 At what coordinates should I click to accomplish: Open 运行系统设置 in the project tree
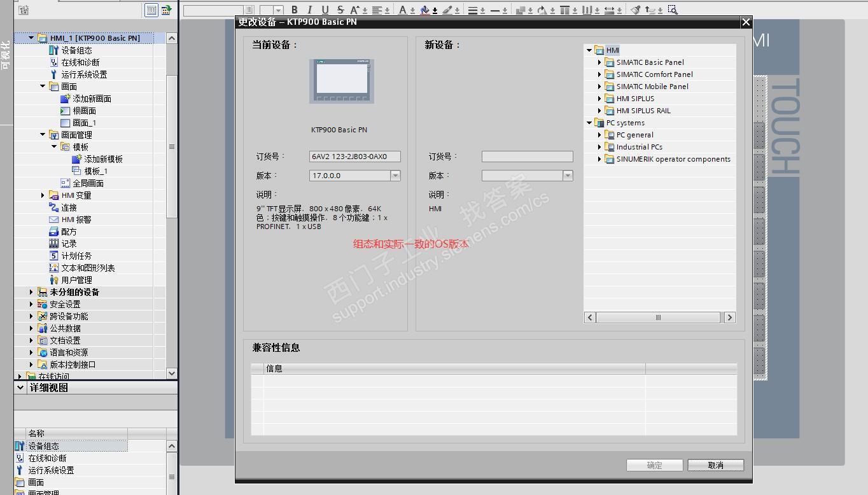point(84,74)
